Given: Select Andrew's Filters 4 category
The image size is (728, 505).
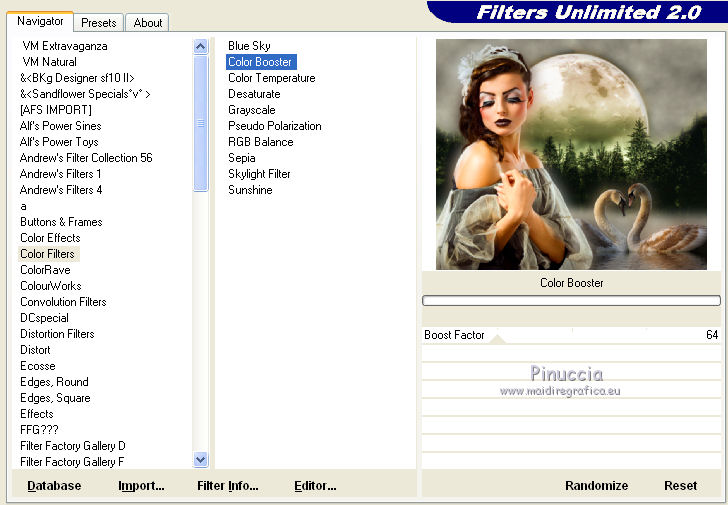Looking at the screenshot, I should (x=61, y=190).
